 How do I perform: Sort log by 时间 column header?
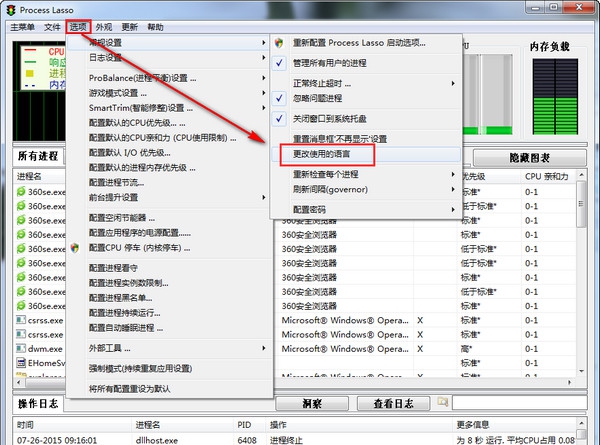[73, 425]
